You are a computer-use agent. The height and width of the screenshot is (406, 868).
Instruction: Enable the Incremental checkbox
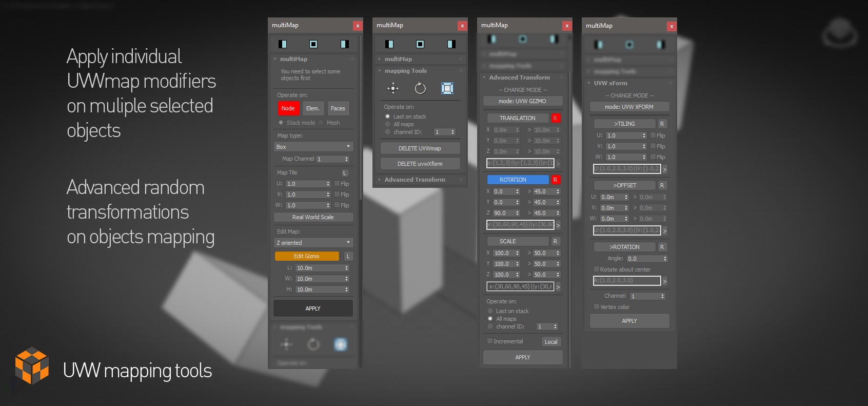[490, 341]
